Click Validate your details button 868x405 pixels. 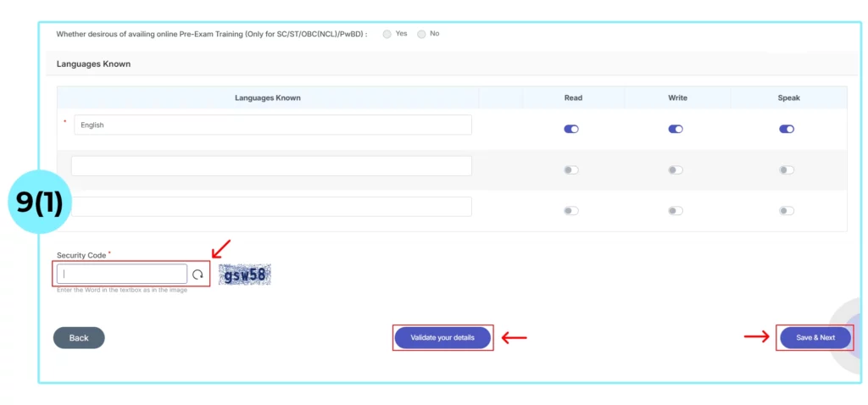click(442, 337)
